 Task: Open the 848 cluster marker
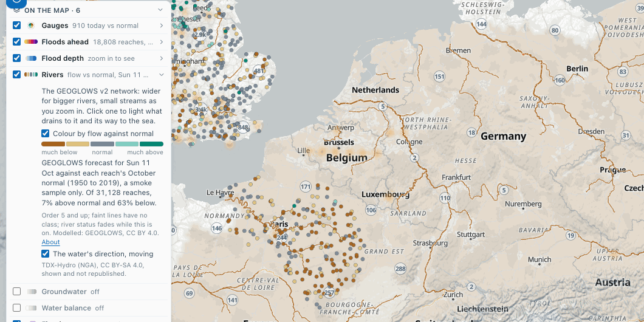point(243,128)
